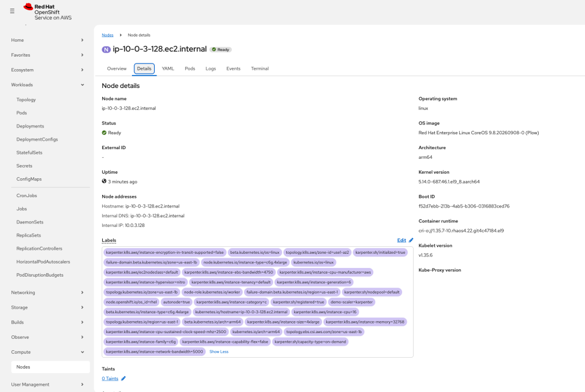
Task: Expand the Networking navigation section
Action: tap(47, 293)
